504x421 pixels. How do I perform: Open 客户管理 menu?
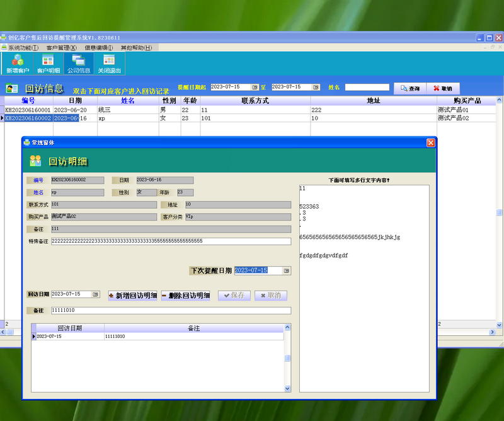(x=61, y=48)
